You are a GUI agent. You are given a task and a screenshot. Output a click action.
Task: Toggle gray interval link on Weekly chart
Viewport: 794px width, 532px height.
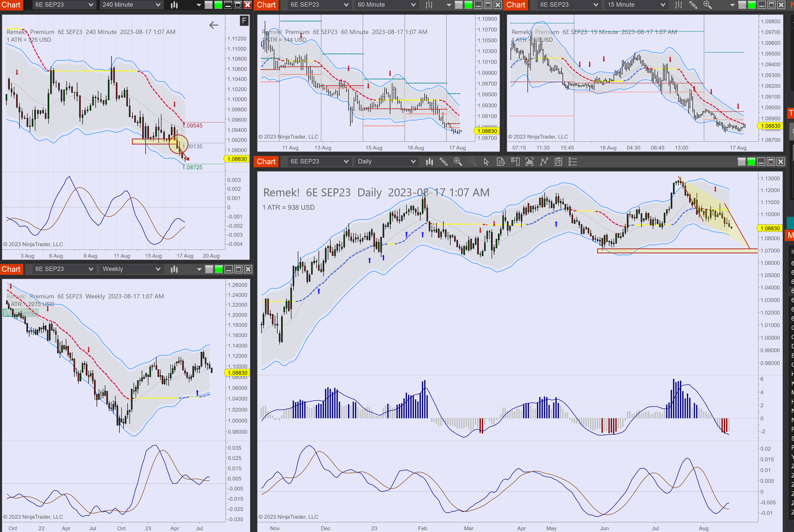point(209,269)
